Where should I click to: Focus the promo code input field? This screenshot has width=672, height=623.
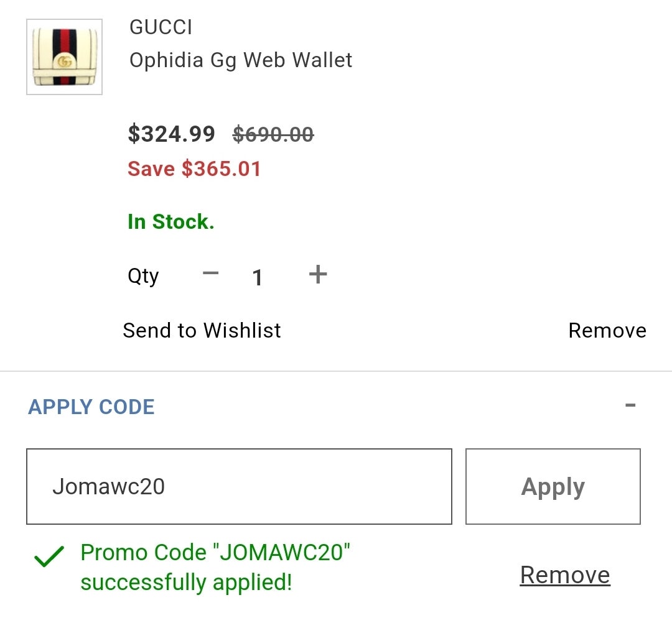239,486
